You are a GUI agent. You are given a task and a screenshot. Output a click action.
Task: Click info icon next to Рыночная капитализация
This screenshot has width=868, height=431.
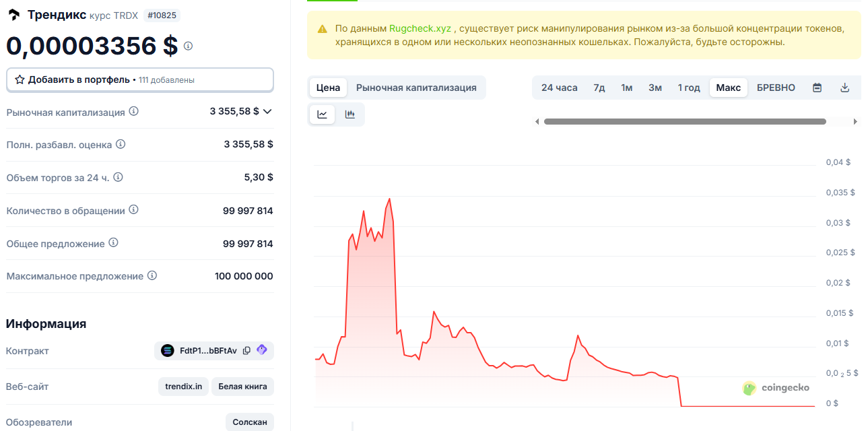(133, 111)
